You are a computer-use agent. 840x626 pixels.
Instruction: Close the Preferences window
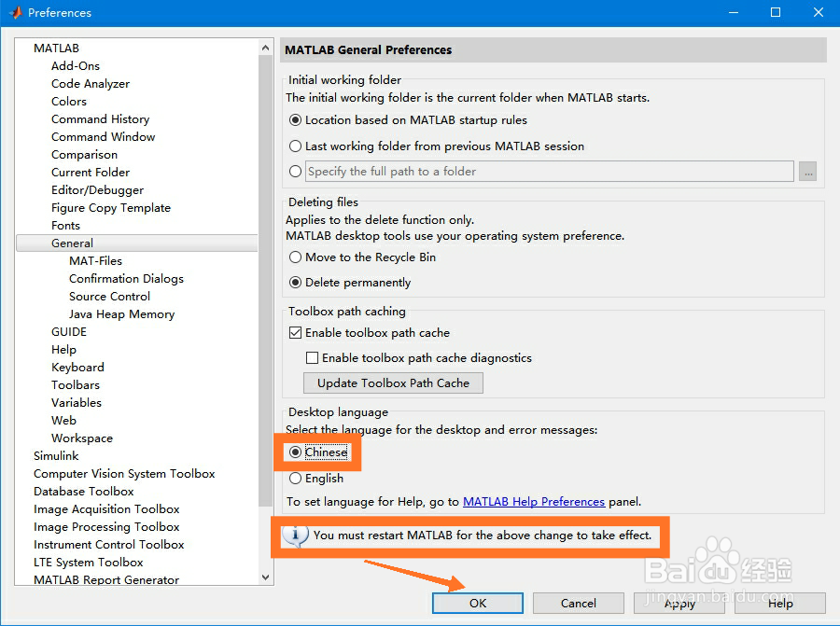pyautogui.click(x=818, y=12)
